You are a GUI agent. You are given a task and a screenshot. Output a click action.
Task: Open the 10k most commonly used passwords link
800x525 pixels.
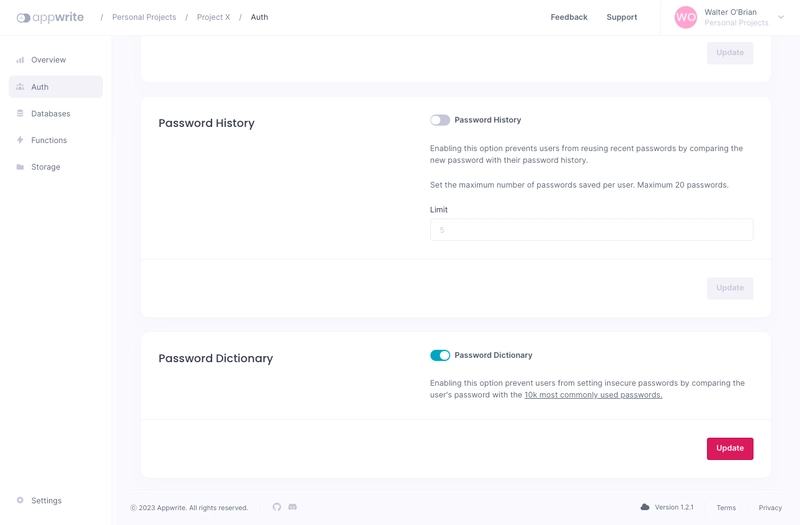click(x=593, y=395)
